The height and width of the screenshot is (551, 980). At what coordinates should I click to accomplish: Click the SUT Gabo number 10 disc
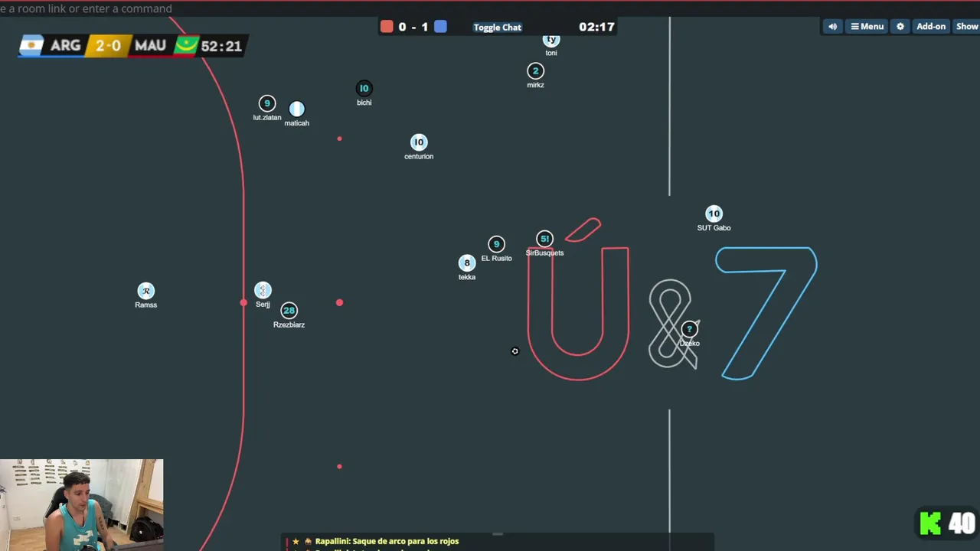[x=714, y=214]
